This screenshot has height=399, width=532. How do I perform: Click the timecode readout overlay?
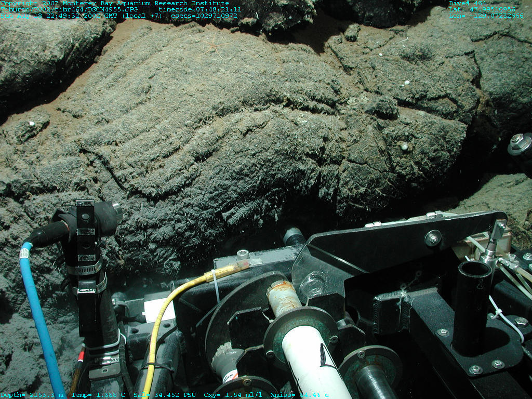pos(200,9)
